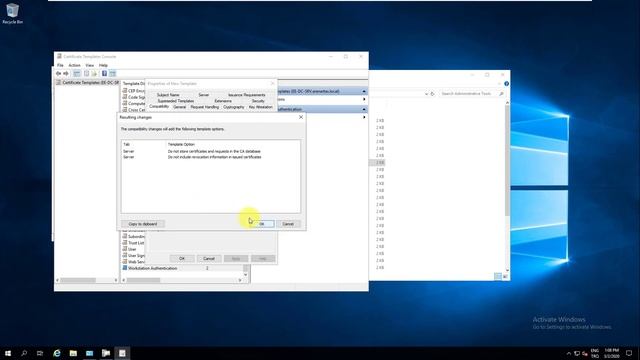Click the blue help icon in Explorer window
The width and height of the screenshot is (640, 360).
[506, 84]
